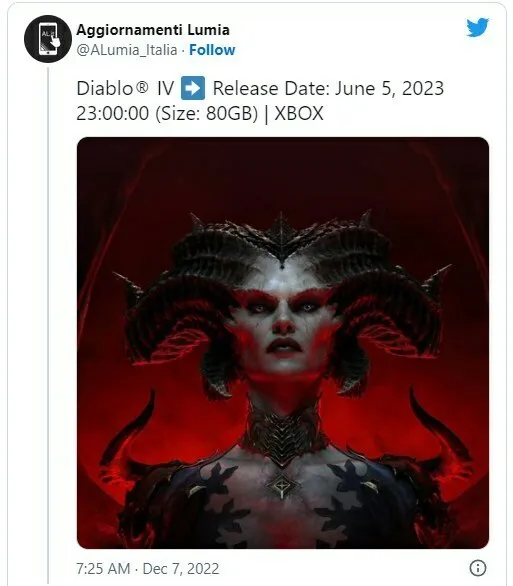Open the @ALumia_Italia handle link
Screen dimensions: 513x586
(x=127, y=50)
